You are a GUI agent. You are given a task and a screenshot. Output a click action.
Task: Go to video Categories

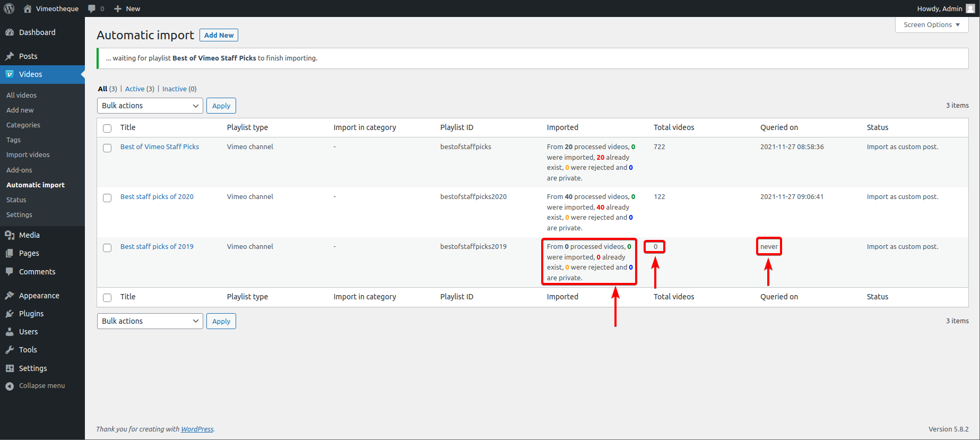(23, 125)
